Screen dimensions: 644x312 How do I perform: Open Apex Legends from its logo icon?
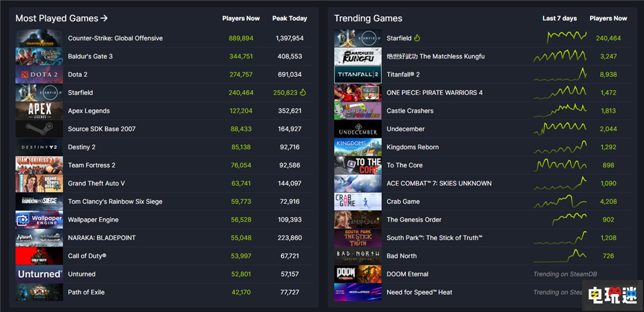click(39, 111)
